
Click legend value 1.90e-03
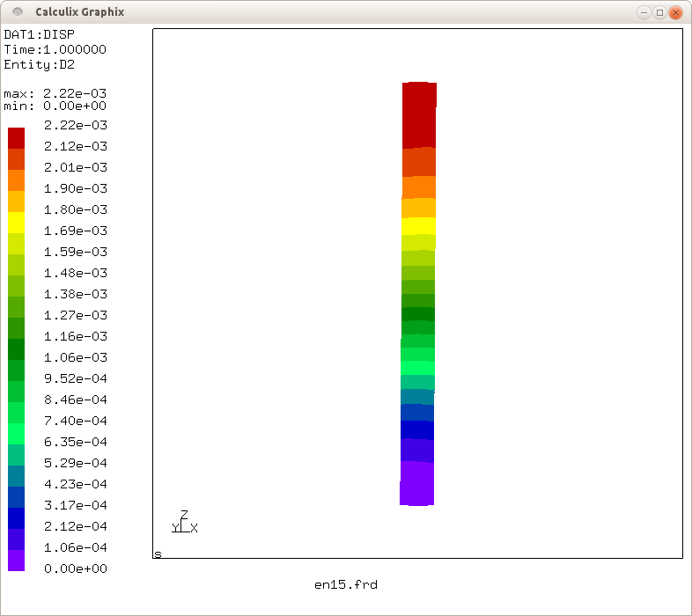coord(76,189)
